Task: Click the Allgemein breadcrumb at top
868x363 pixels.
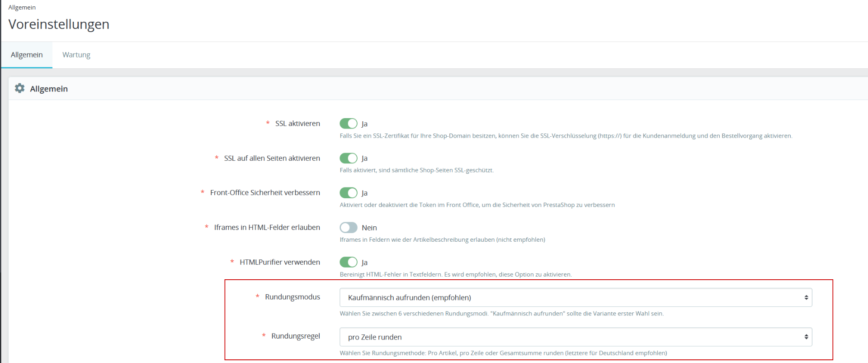Action: [22, 7]
